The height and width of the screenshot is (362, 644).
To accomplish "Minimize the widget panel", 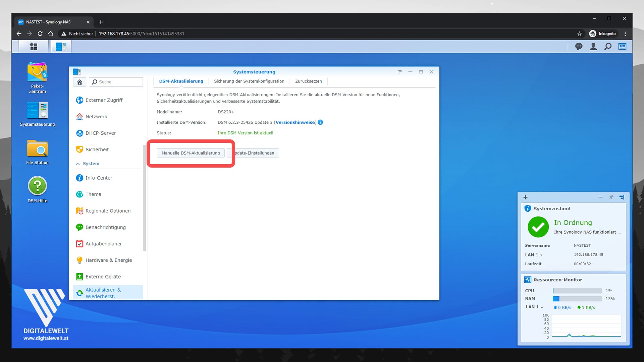I will click(x=600, y=198).
